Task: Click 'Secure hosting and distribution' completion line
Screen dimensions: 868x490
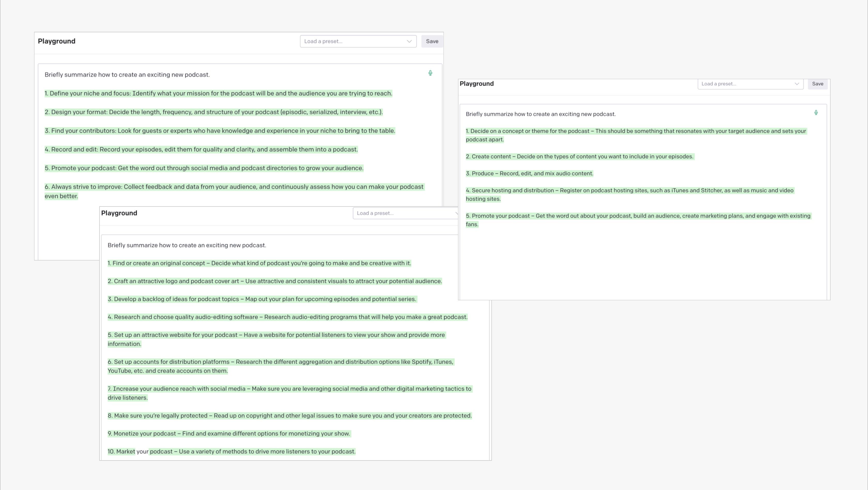Action: pyautogui.click(x=630, y=191)
